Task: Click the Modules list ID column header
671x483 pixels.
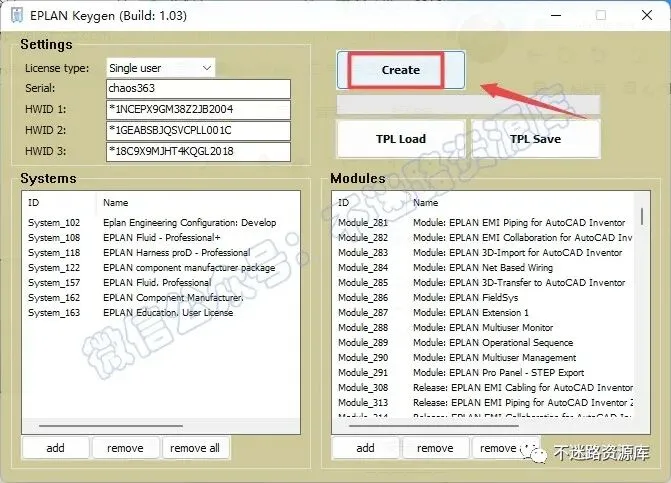Action: point(370,203)
